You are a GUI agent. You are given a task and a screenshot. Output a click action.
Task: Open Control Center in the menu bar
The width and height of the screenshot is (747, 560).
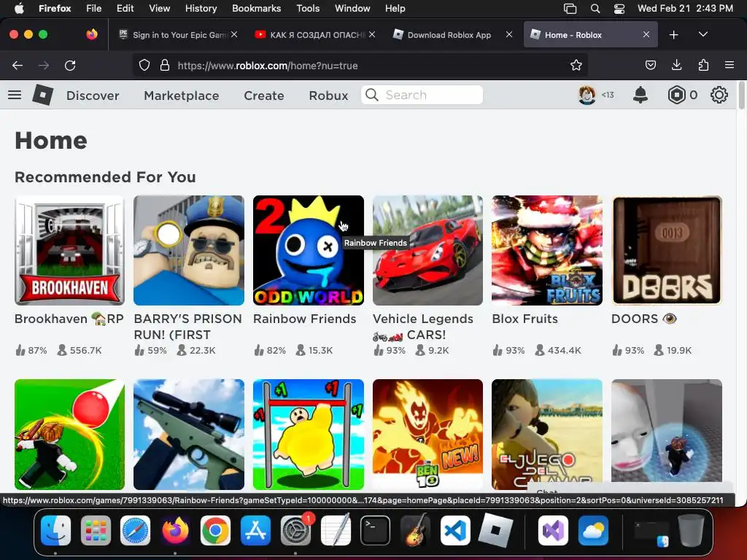point(619,8)
